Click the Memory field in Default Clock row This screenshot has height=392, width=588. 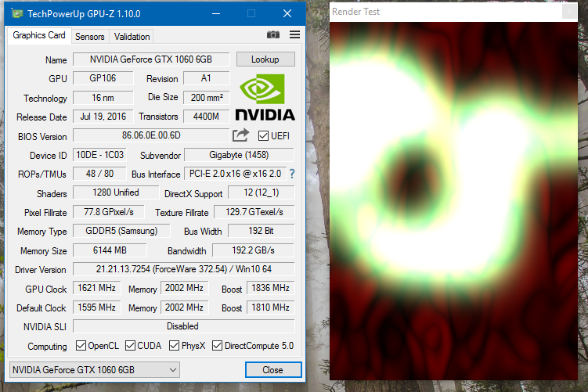185,307
